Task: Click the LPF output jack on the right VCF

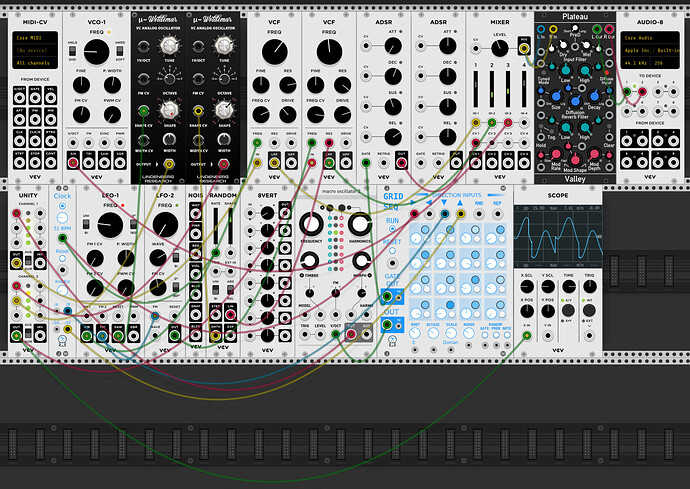Action: 329,163
